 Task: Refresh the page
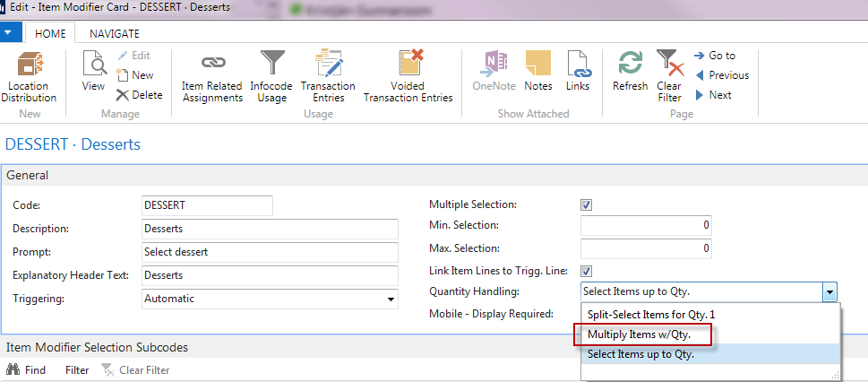(630, 71)
